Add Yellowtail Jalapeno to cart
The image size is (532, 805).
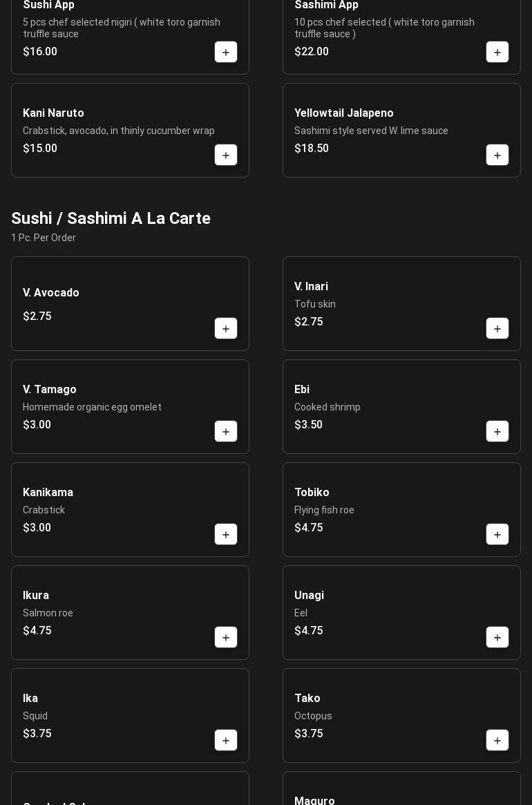pos(497,155)
